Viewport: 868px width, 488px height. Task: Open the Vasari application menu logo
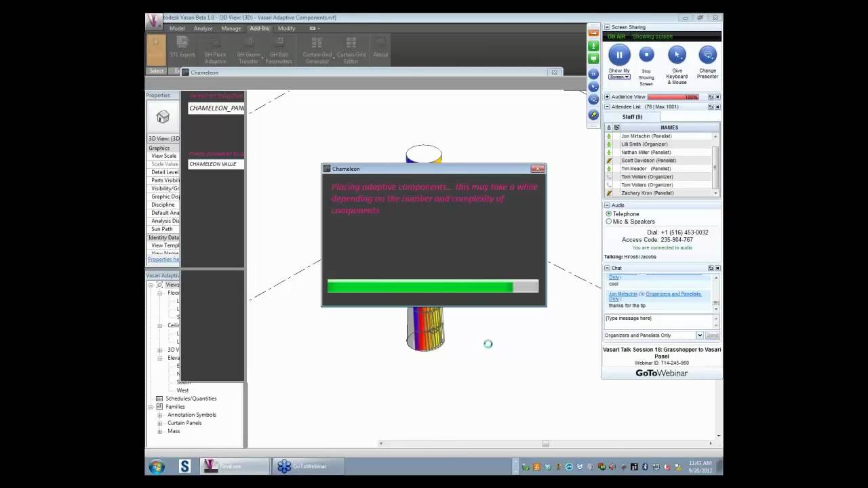(x=154, y=21)
